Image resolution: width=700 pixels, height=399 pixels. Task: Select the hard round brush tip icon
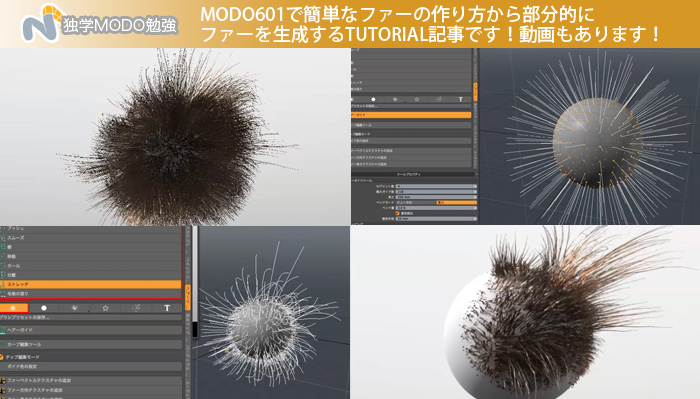(x=44, y=308)
